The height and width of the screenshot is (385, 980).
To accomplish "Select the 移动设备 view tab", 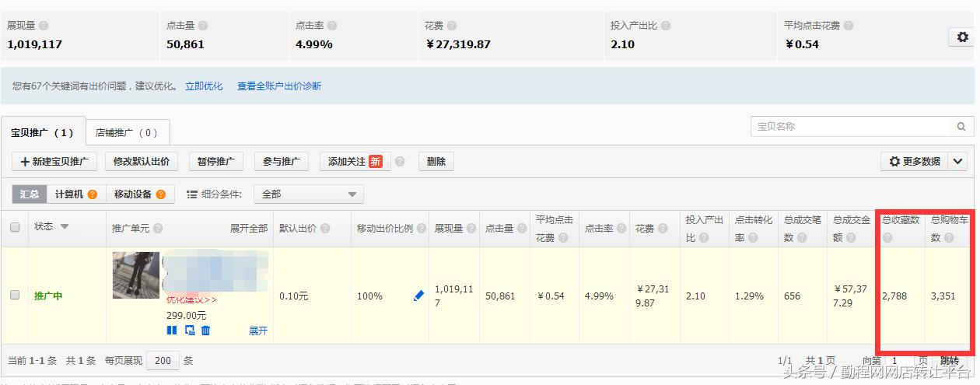I will tap(139, 194).
